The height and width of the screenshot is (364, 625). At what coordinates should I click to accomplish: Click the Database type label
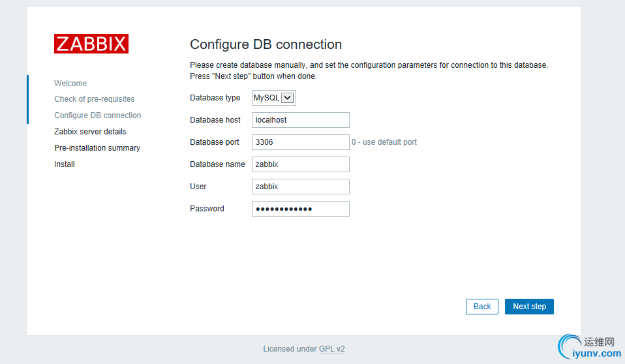pos(215,98)
